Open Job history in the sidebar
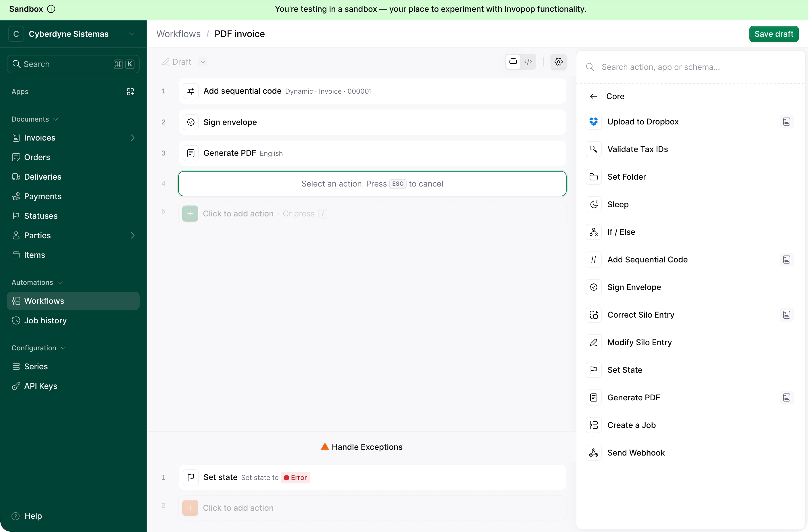The width and height of the screenshot is (808, 532). 73,320
